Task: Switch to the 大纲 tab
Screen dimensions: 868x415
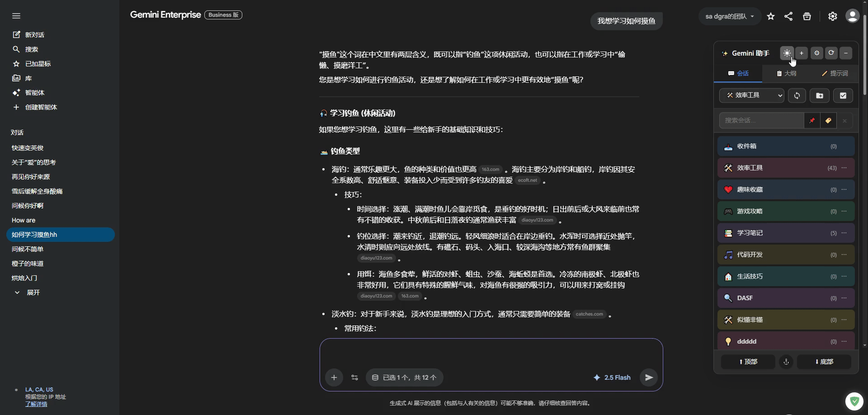Action: click(786, 73)
